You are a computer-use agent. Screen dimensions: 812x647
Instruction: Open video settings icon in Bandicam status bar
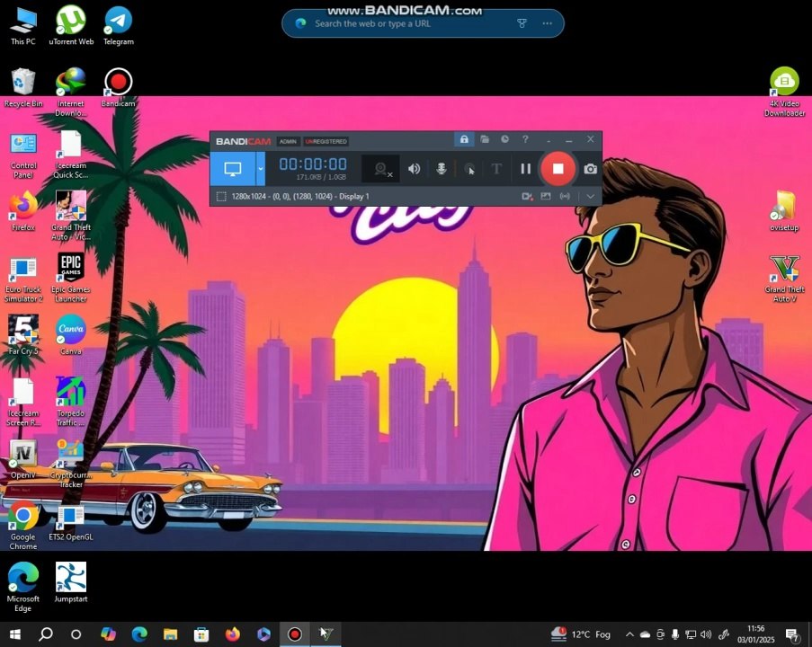click(527, 197)
